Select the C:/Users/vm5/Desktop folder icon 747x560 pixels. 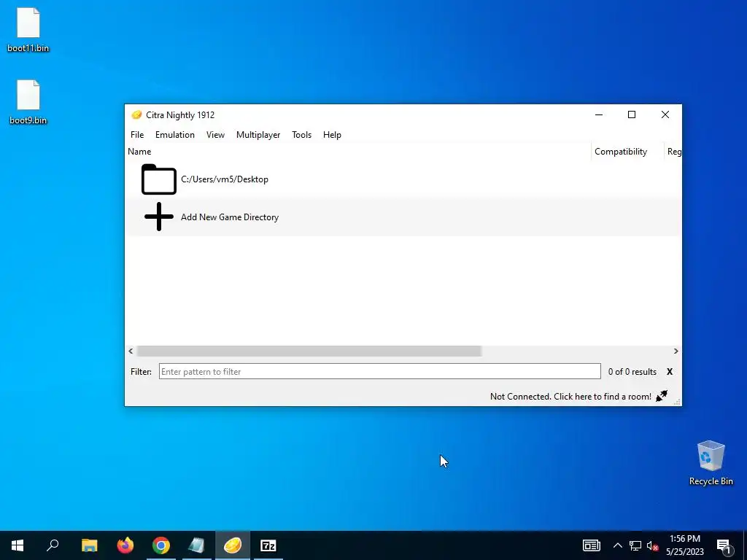(159, 179)
